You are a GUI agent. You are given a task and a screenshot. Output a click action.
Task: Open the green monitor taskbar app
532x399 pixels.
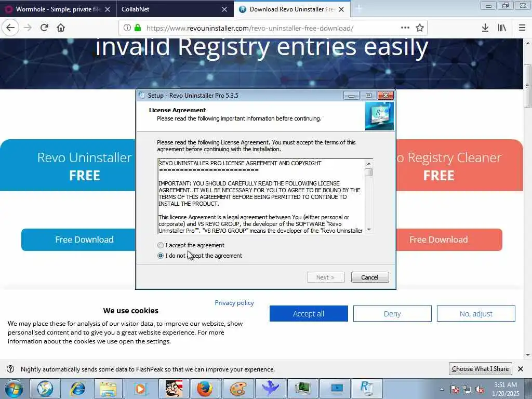pos(302,389)
